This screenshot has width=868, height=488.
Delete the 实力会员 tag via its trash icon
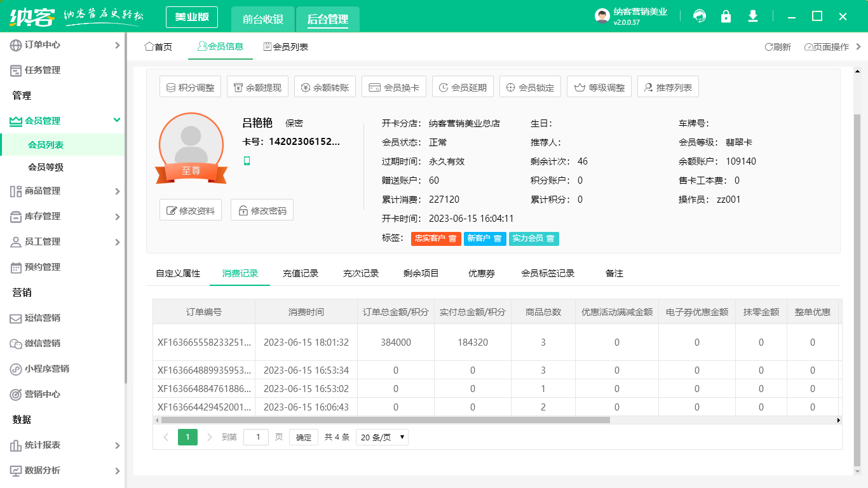[x=549, y=238]
